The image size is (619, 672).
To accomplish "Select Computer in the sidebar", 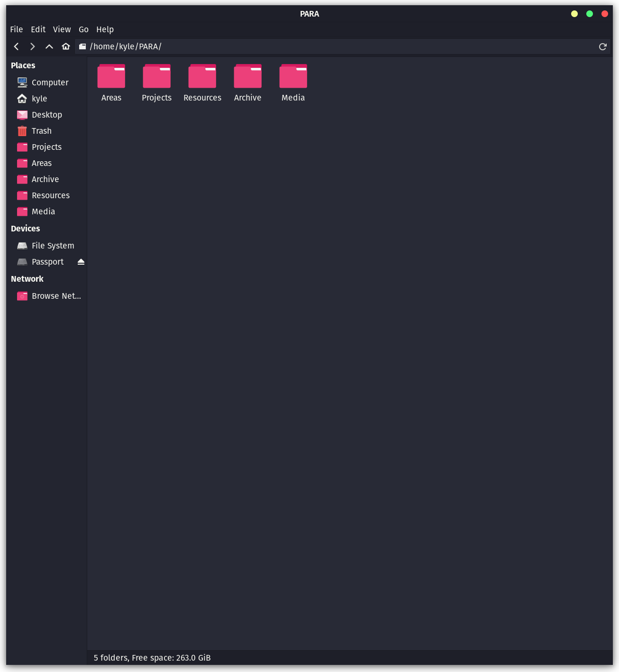I will click(50, 83).
